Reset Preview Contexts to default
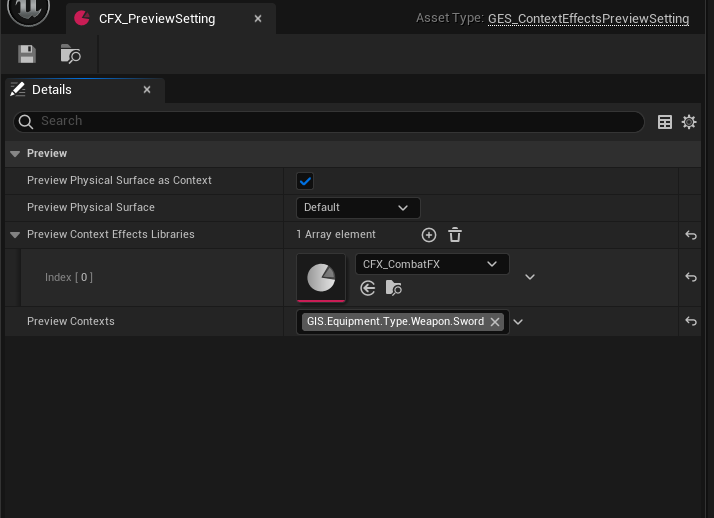The image size is (714, 518). point(691,321)
